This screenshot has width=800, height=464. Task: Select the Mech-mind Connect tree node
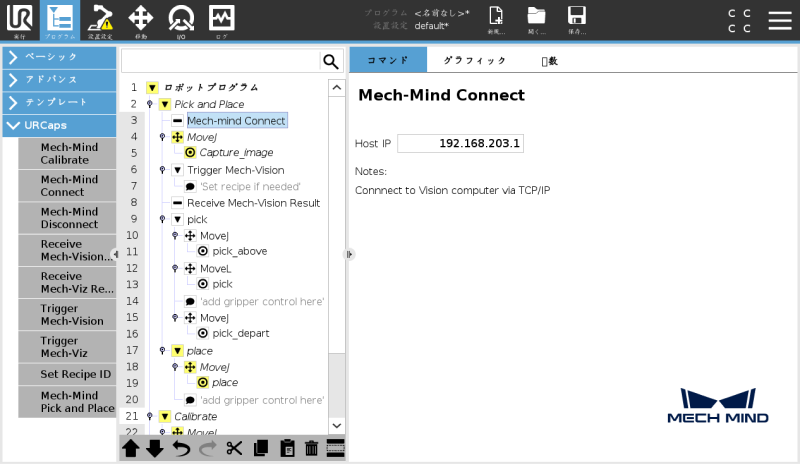(237, 121)
